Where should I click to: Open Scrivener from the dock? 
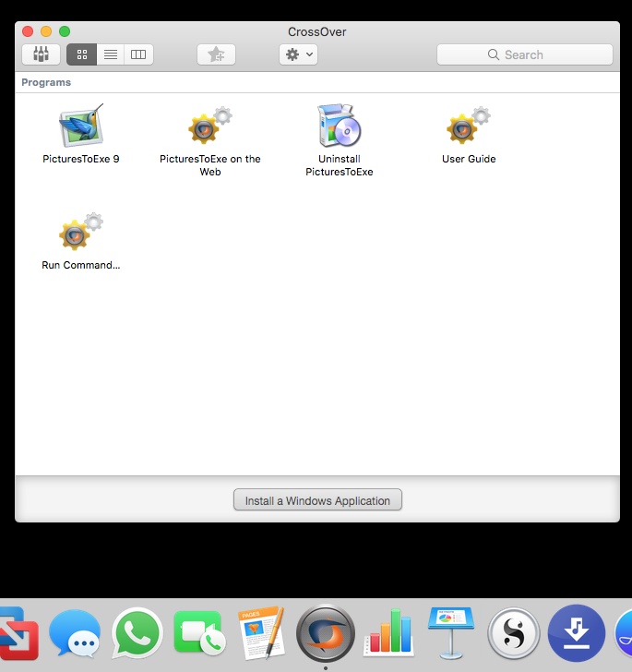click(513, 634)
